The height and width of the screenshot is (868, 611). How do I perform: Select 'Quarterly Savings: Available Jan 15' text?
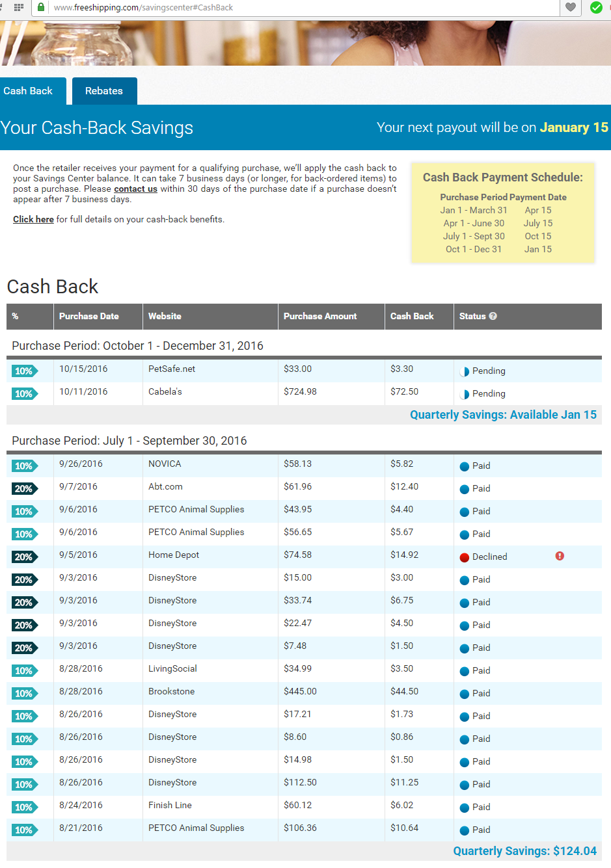503,415
